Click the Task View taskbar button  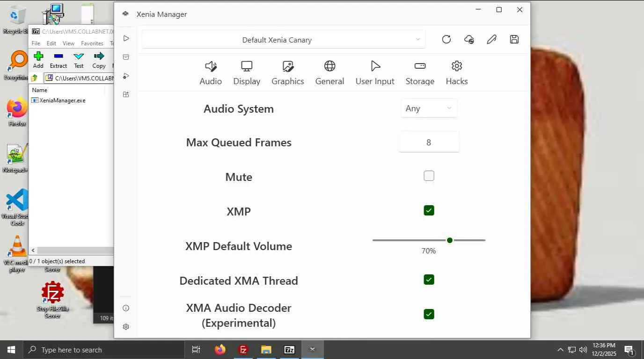click(196, 350)
